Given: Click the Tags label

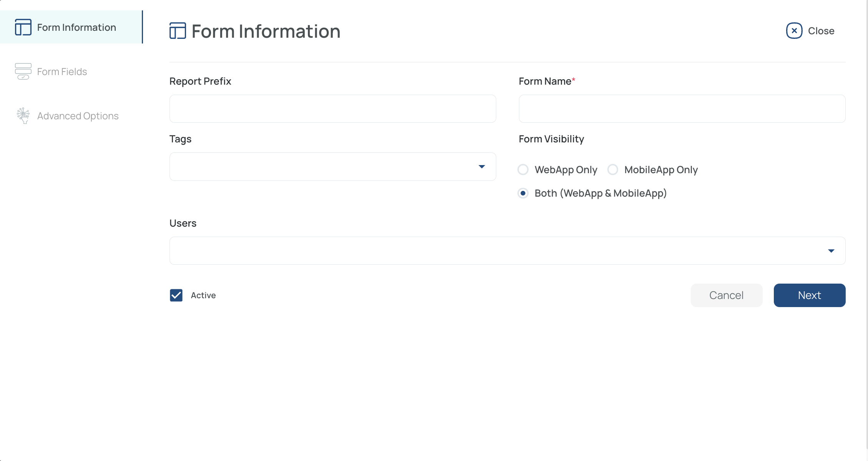Looking at the screenshot, I should click(180, 139).
